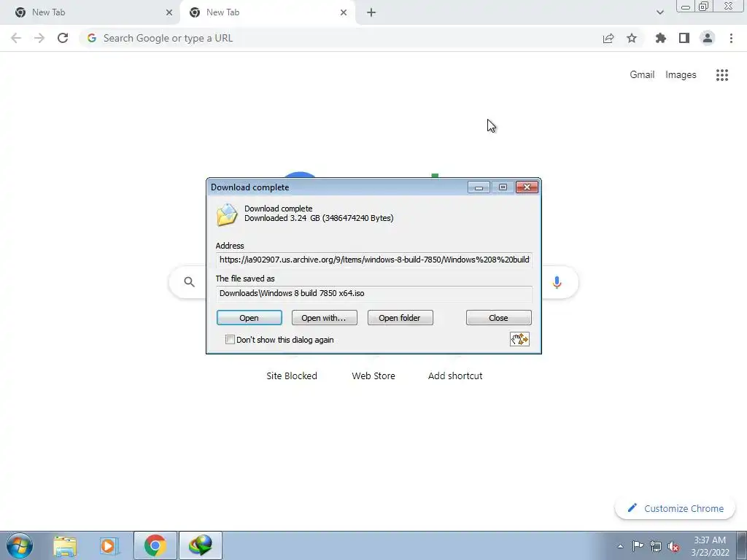The height and width of the screenshot is (560, 747).
Task: Click the Download complete title bar text
Action: (249, 187)
